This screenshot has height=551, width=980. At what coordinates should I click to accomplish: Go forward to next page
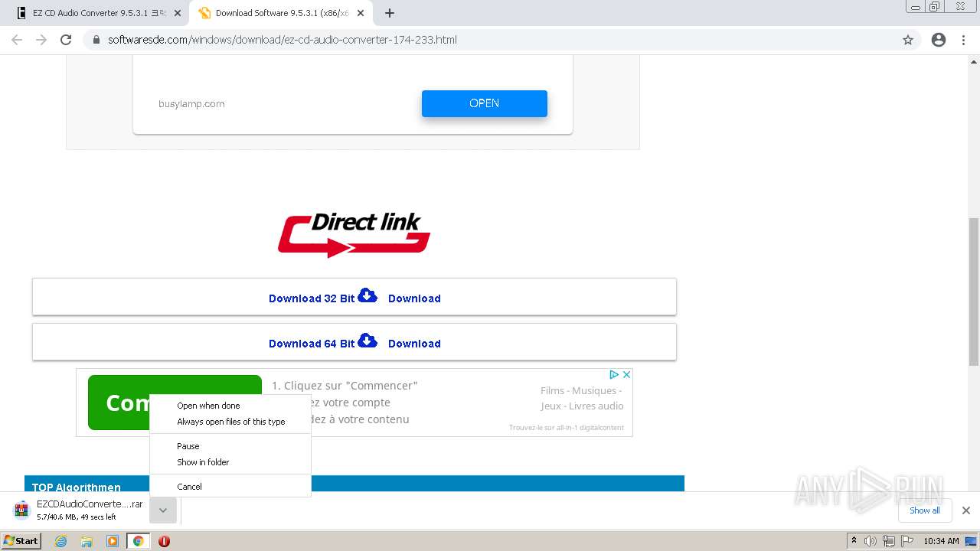[41, 40]
